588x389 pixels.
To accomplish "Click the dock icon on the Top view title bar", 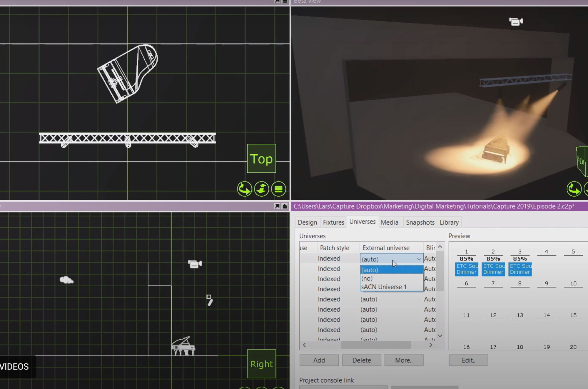I will pos(285,1).
